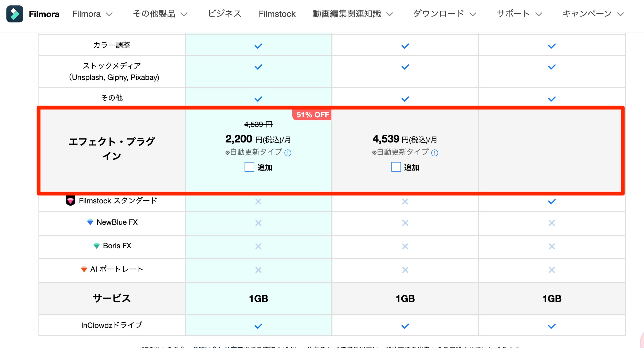Click the Boris FX green gem icon

(97, 246)
